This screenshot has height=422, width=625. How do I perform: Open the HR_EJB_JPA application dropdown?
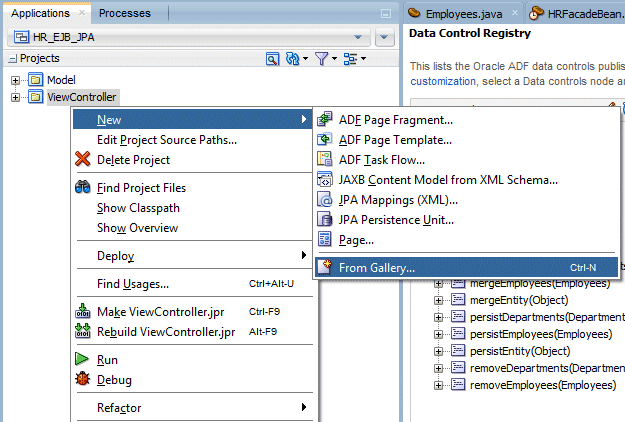pos(358,37)
